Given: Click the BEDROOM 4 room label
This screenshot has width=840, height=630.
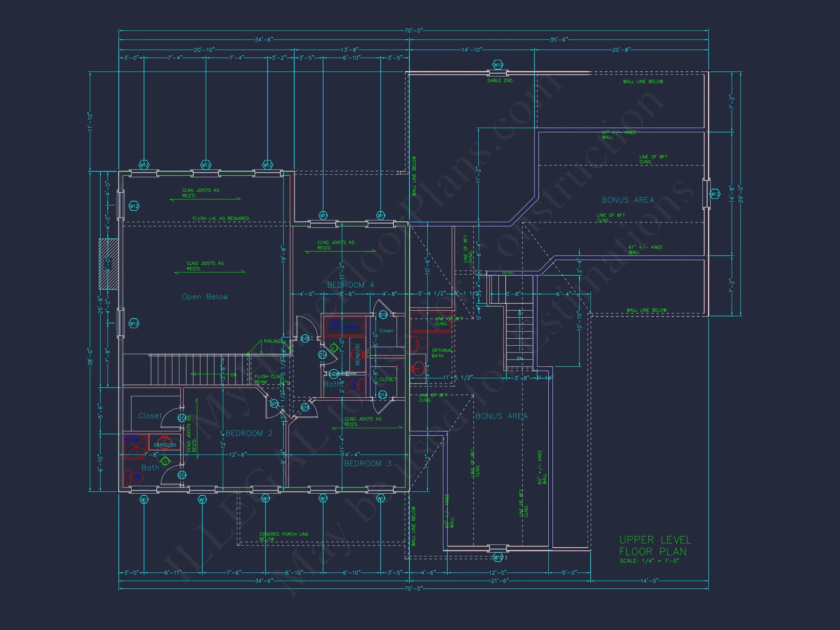Looking at the screenshot, I should [x=350, y=285].
